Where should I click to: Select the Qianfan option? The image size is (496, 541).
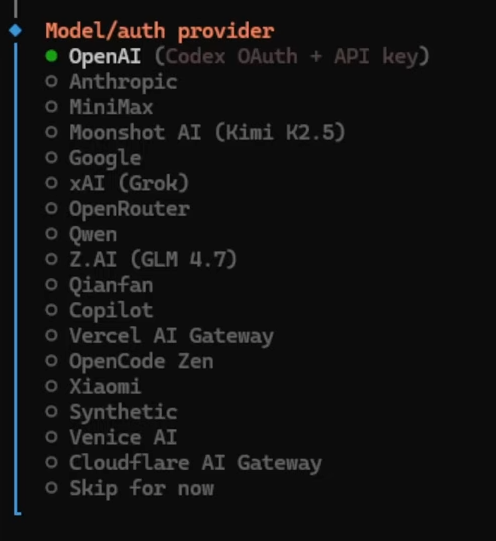[99, 285]
